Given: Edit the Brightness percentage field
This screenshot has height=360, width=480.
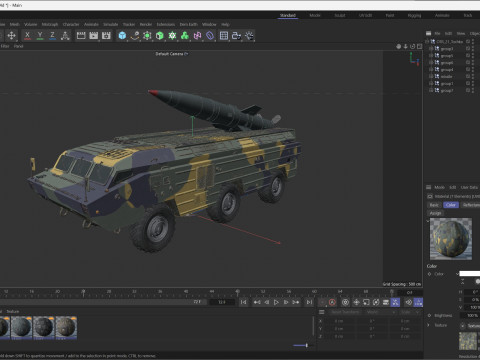Looking at the screenshot, I should pos(471,315).
